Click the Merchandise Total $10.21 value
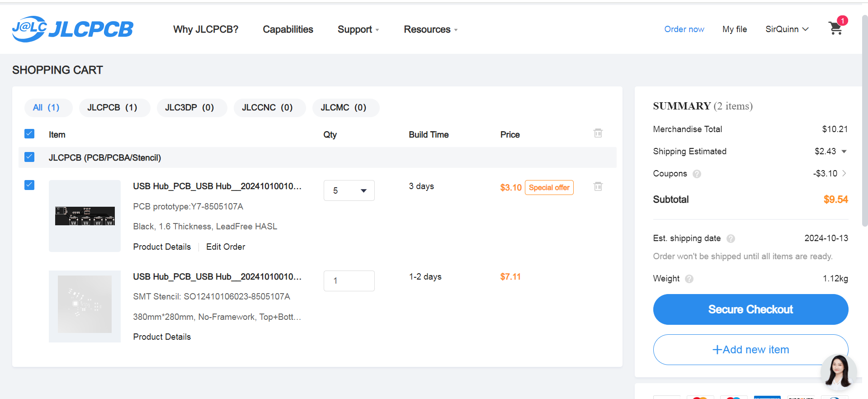868x399 pixels. coord(835,129)
